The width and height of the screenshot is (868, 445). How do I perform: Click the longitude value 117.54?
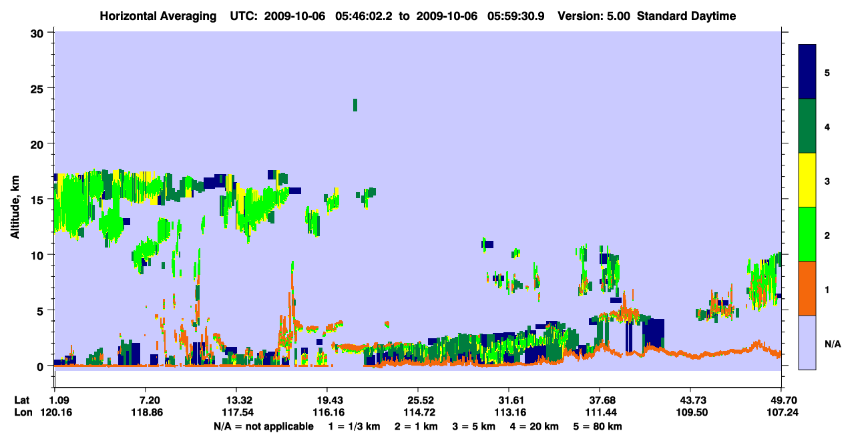click(236, 412)
